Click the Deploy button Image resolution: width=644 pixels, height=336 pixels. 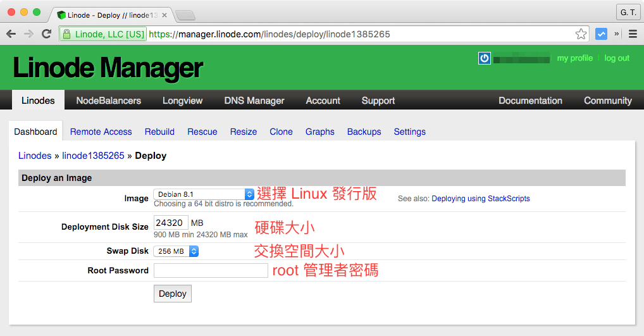(173, 294)
